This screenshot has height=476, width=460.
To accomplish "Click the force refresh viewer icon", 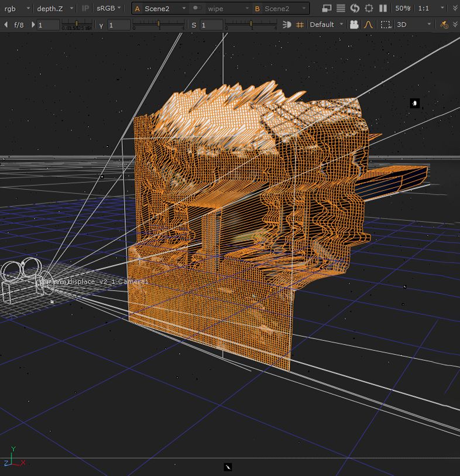I will 355,8.
